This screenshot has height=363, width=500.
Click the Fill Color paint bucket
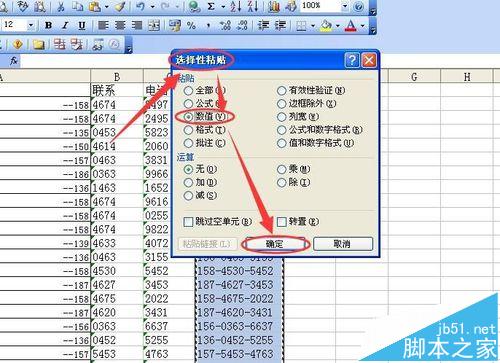tap(326, 25)
